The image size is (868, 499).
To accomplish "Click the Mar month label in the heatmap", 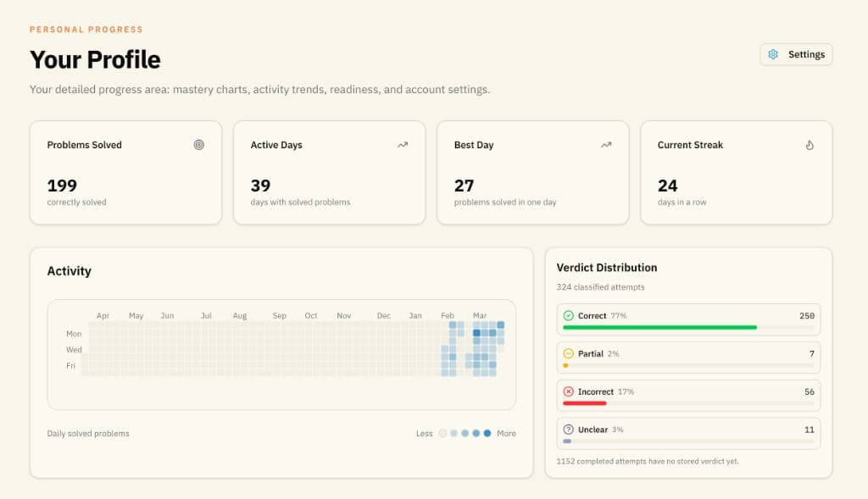I will coord(480,314).
